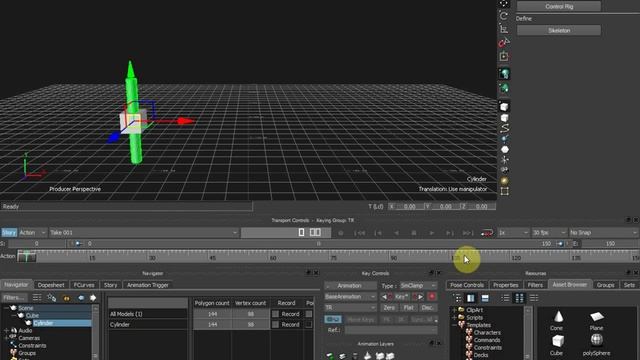Click the Flat button
This screenshot has width=640, height=360.
click(408, 307)
